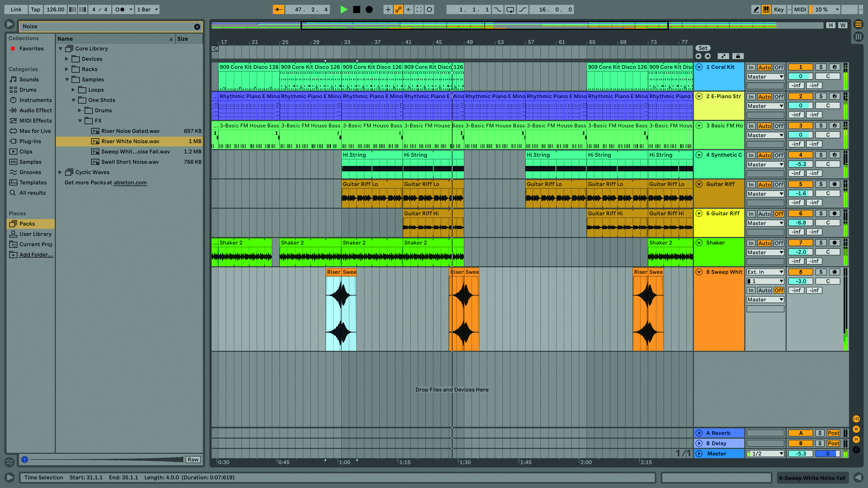Toggle Lock Envelopes button

pyautogui.click(x=738, y=56)
